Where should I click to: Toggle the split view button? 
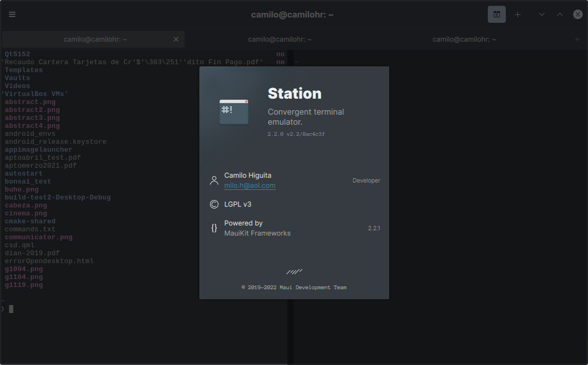click(x=496, y=14)
